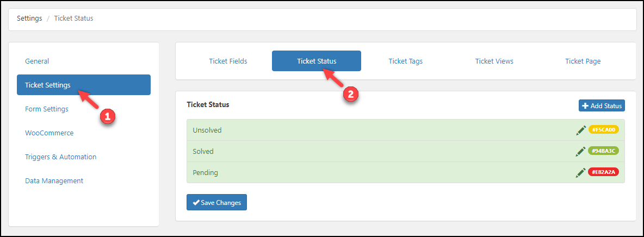Switch to the Ticket Tags tab
Viewport: 644px width, 237px height.
[x=405, y=61]
